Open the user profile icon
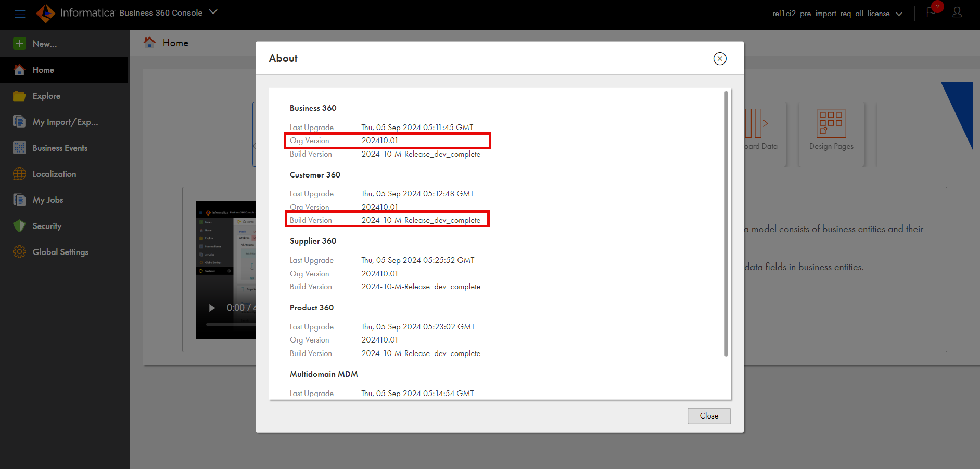This screenshot has height=469, width=980. [x=957, y=12]
